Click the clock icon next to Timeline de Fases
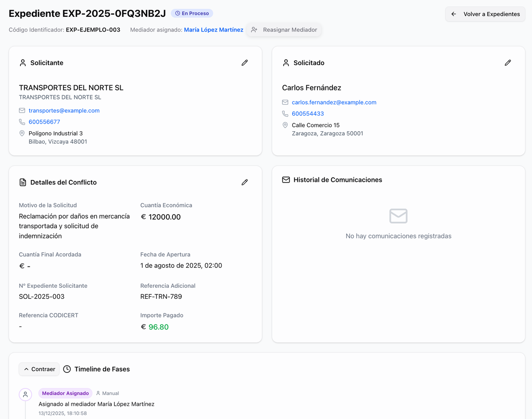Image resolution: width=532 pixels, height=419 pixels. [x=67, y=369]
